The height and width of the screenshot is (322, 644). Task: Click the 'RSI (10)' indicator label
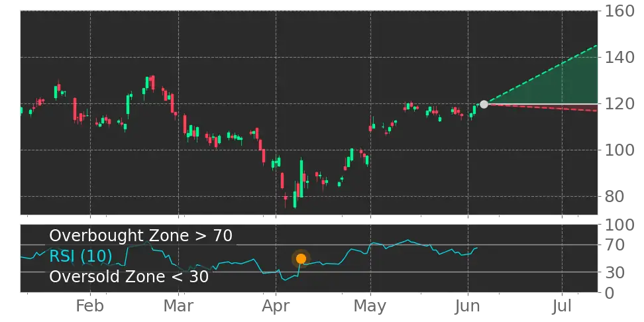pos(81,256)
